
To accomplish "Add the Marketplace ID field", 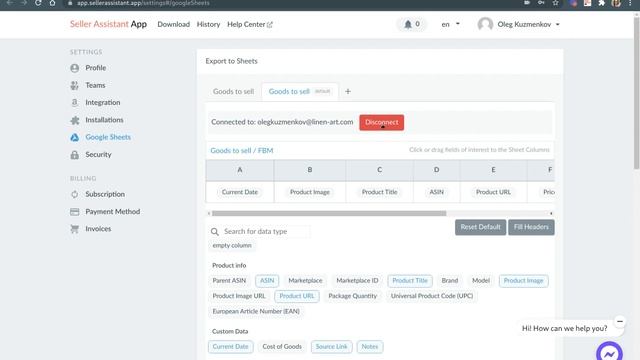I will [x=357, y=281].
